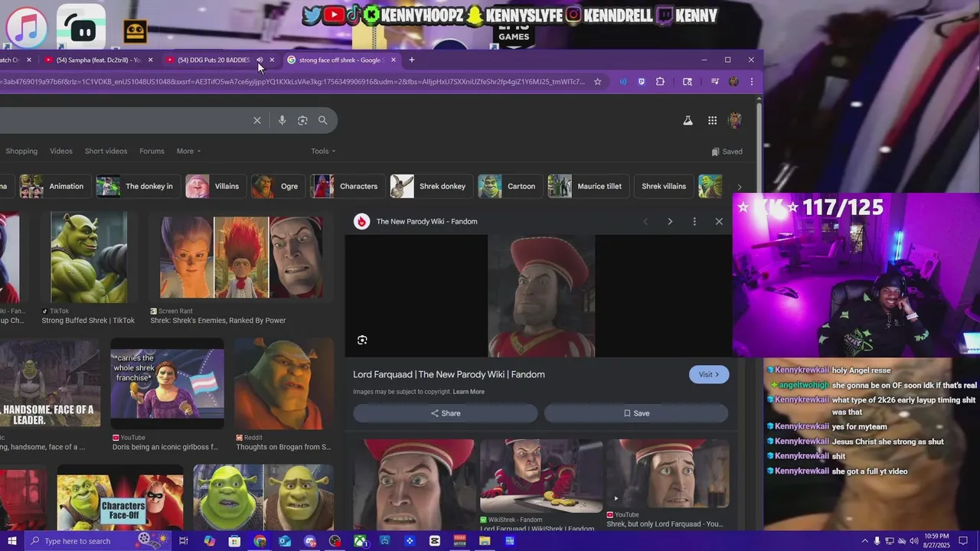Open Saved images collection
This screenshot has width=980, height=551.
727,152
